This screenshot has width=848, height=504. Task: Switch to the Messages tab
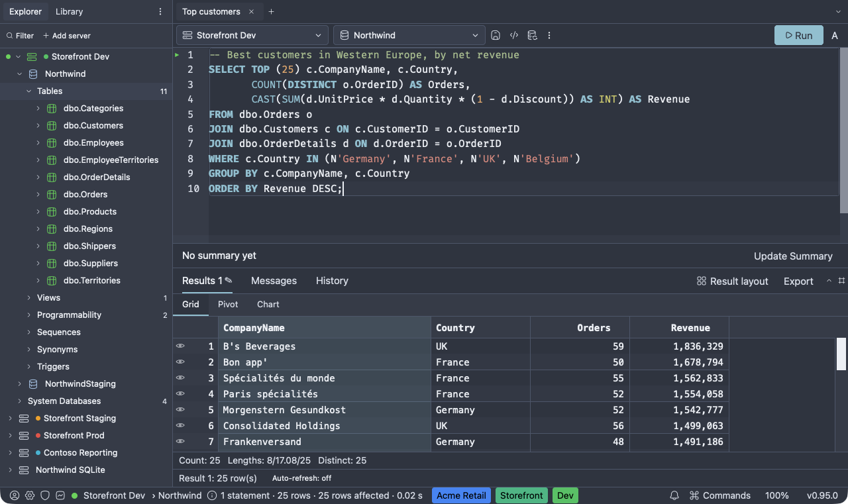[x=274, y=281]
